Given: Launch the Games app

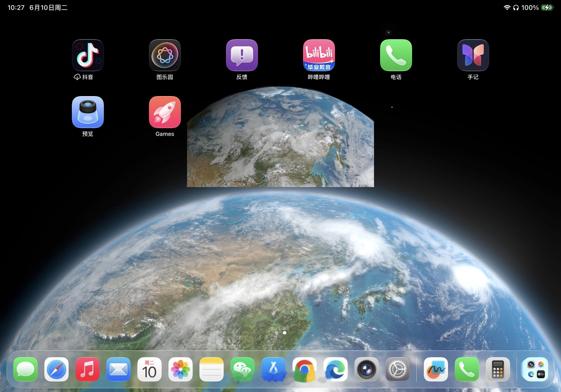Looking at the screenshot, I should tap(165, 112).
